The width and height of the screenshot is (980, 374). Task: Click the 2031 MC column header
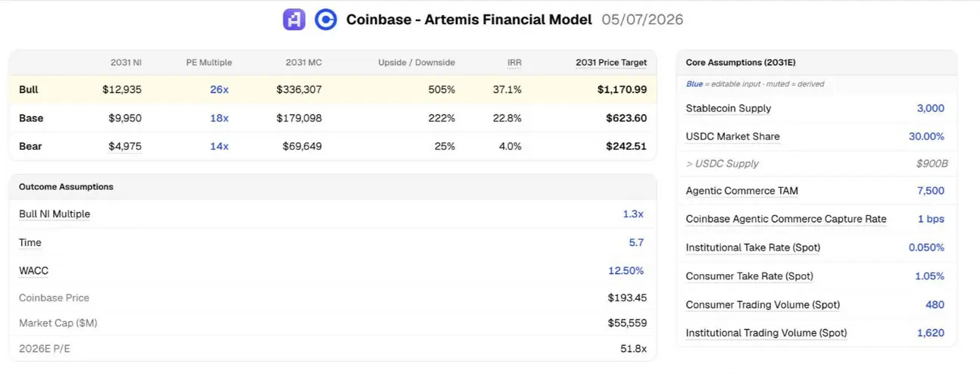tap(304, 62)
